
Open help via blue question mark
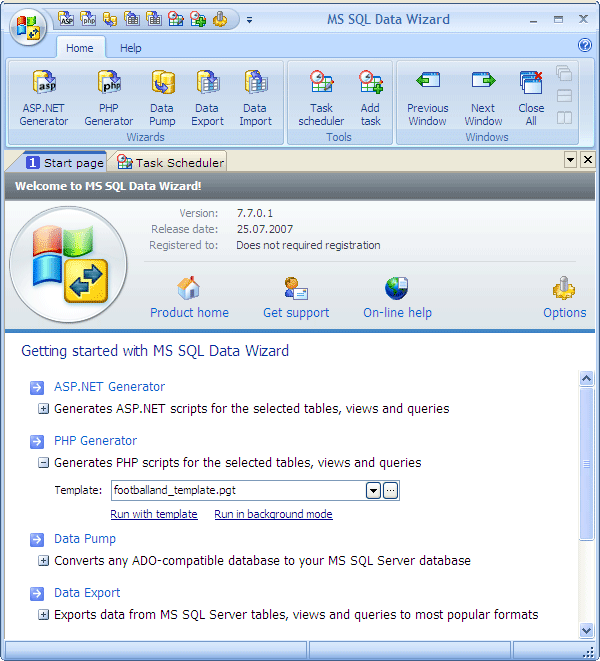tap(585, 45)
